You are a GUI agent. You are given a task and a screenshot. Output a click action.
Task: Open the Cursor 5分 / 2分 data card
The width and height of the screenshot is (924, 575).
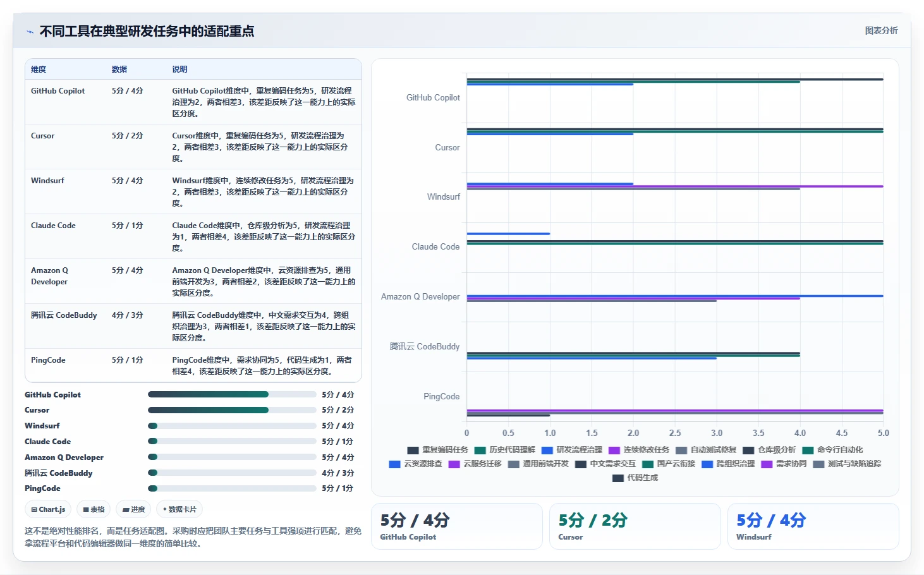[x=635, y=526]
